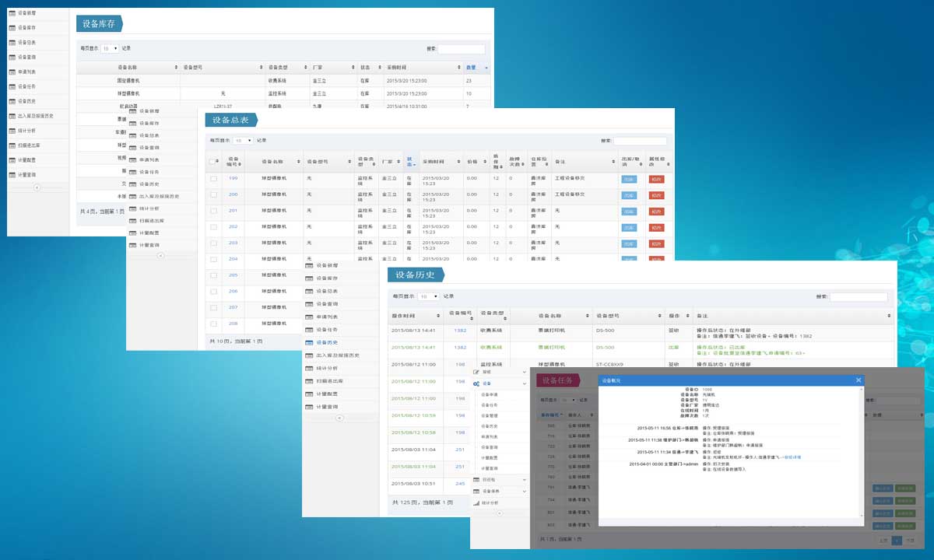Screen dimensions: 934x560
Task: Check the box for device row 199
Action: click(x=213, y=179)
